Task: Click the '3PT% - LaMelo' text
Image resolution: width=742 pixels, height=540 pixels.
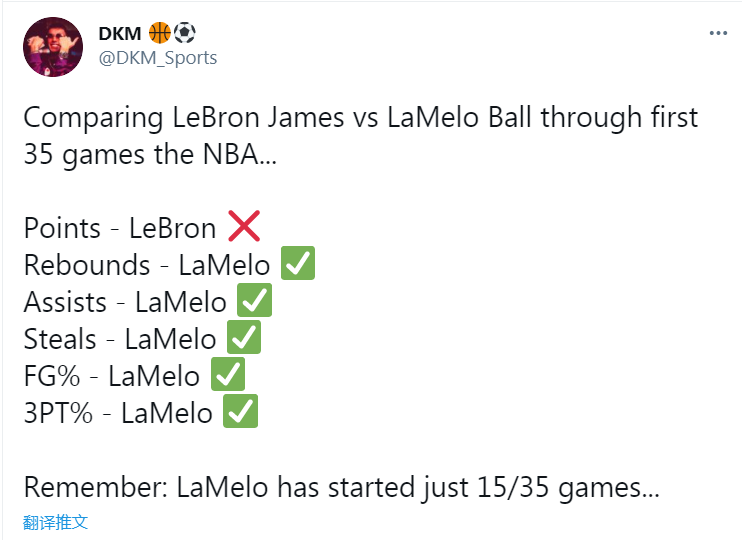Action: point(118,413)
